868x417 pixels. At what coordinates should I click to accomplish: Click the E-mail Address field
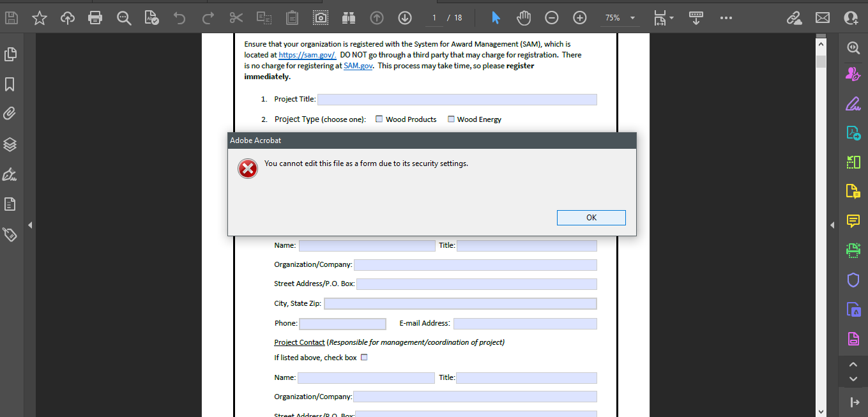(525, 324)
